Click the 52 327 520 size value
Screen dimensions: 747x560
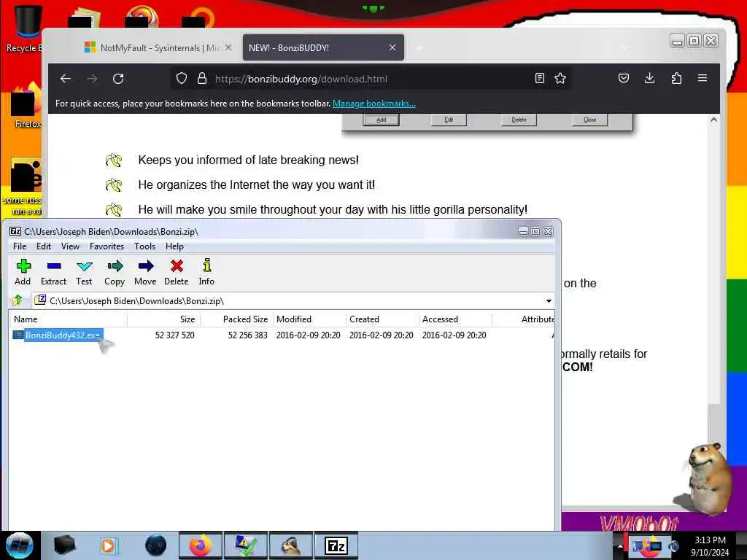pyautogui.click(x=174, y=335)
